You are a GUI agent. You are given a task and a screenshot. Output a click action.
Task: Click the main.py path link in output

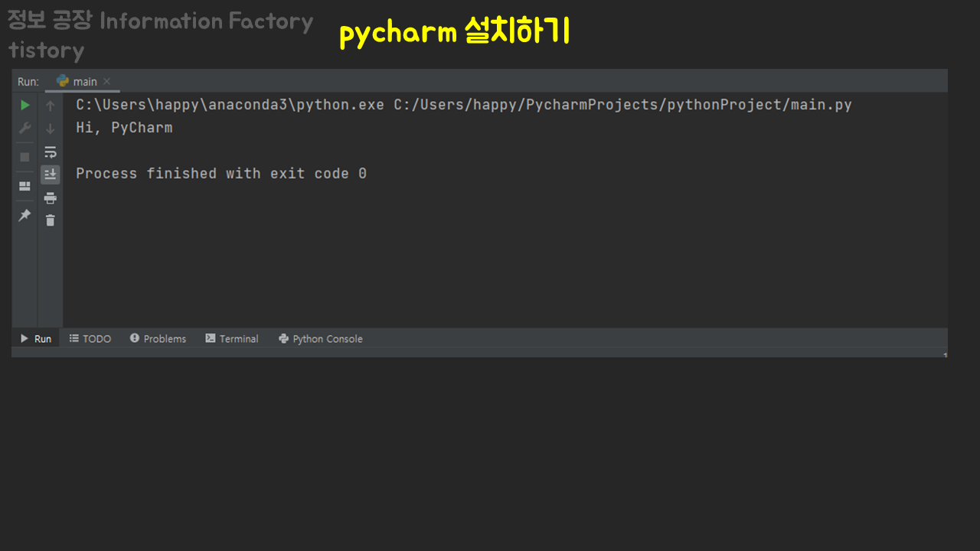(x=622, y=105)
